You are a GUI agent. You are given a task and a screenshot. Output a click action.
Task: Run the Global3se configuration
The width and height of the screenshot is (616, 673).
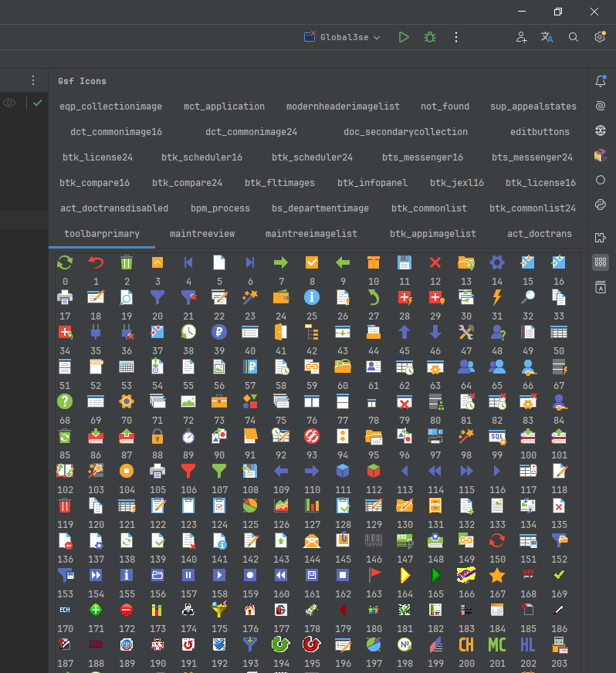404,37
